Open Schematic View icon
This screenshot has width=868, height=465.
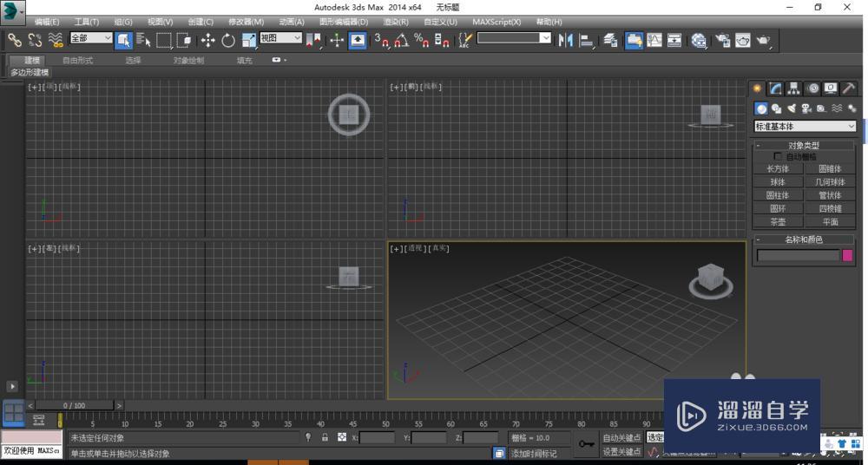(x=674, y=40)
